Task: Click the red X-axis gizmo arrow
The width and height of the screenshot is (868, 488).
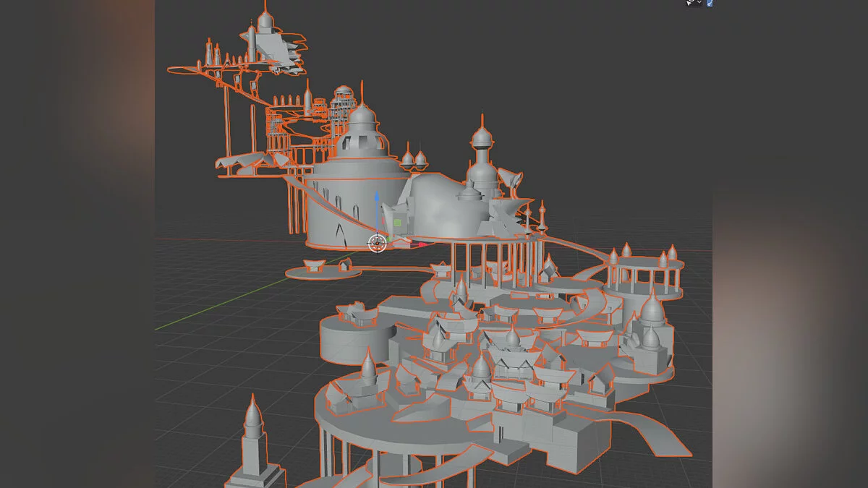Action: [422, 245]
